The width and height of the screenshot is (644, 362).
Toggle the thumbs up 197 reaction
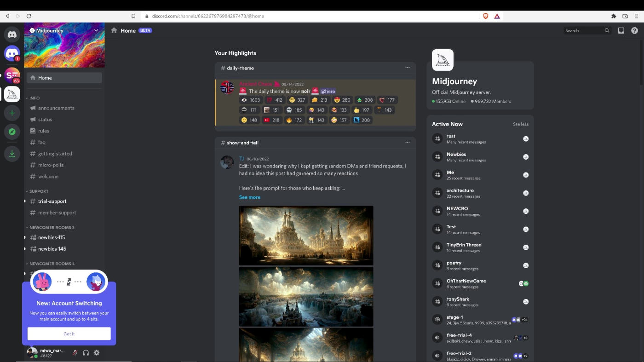click(x=362, y=110)
